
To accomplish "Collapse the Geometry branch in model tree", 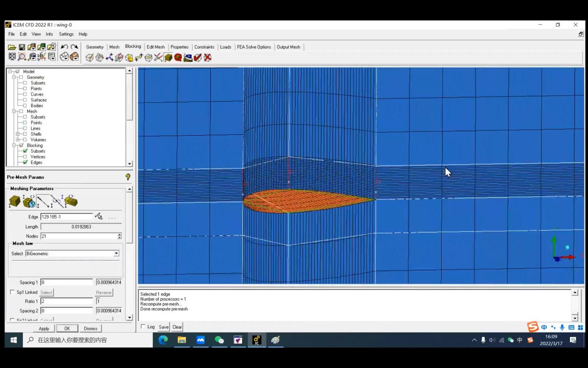I will click(x=14, y=77).
